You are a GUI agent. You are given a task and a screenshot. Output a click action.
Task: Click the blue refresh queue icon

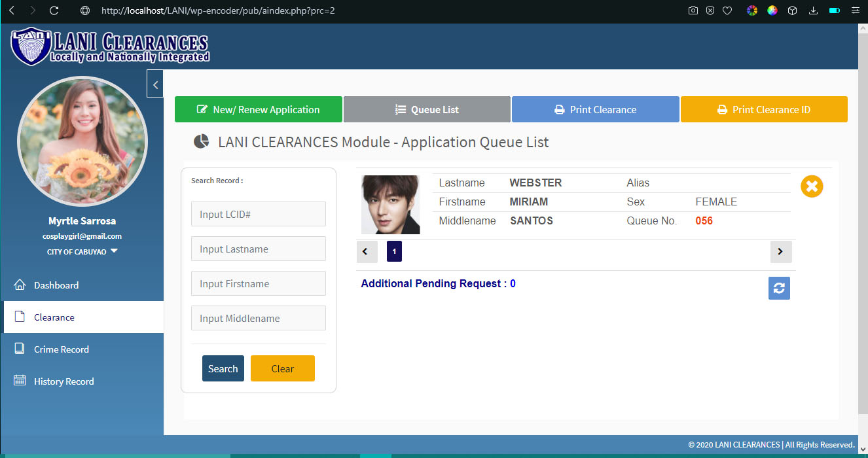point(779,289)
